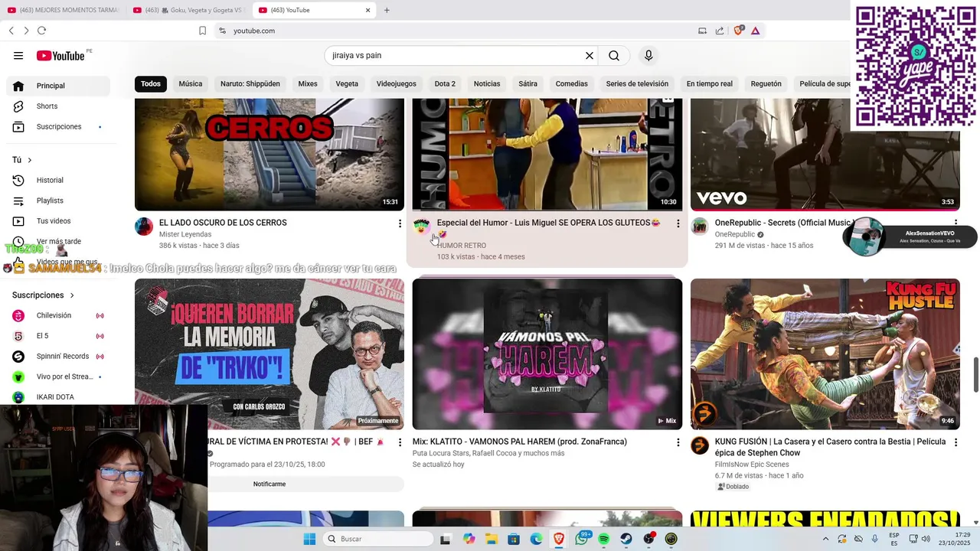Open options for 'EL LADO OSCURO DE LOS CERROS'
This screenshot has width=980, height=551.
click(400, 223)
